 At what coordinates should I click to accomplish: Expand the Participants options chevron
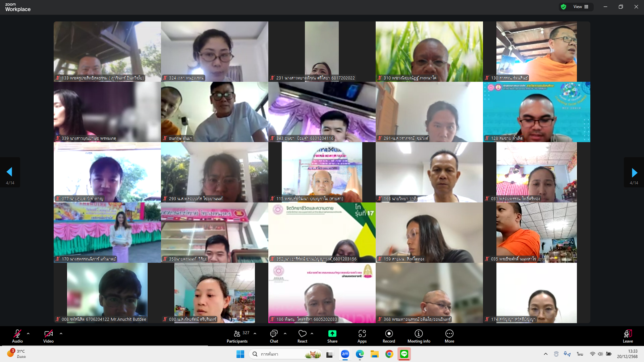255,334
